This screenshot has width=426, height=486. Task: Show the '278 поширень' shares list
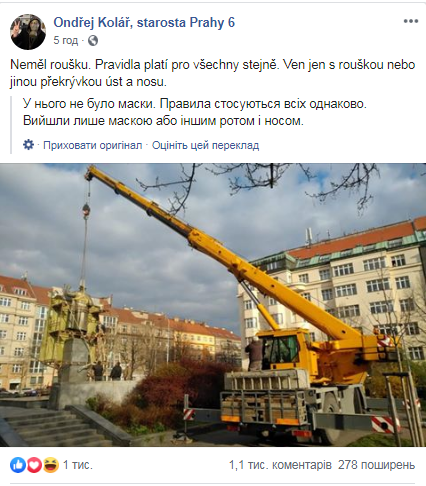pos(377,465)
